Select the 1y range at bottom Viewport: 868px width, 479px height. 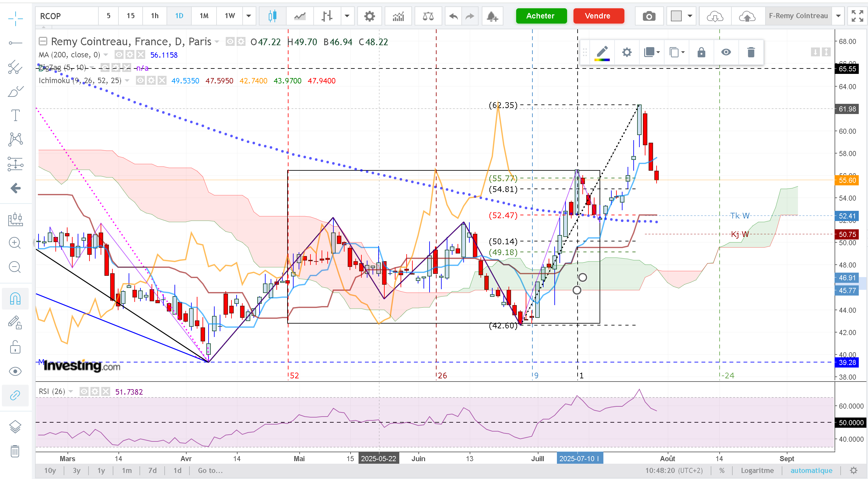pos(101,470)
